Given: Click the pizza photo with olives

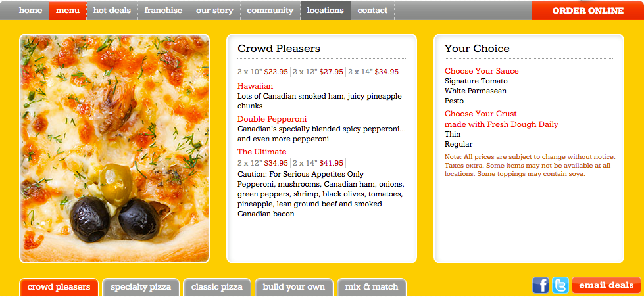Looking at the screenshot, I should point(114,148).
